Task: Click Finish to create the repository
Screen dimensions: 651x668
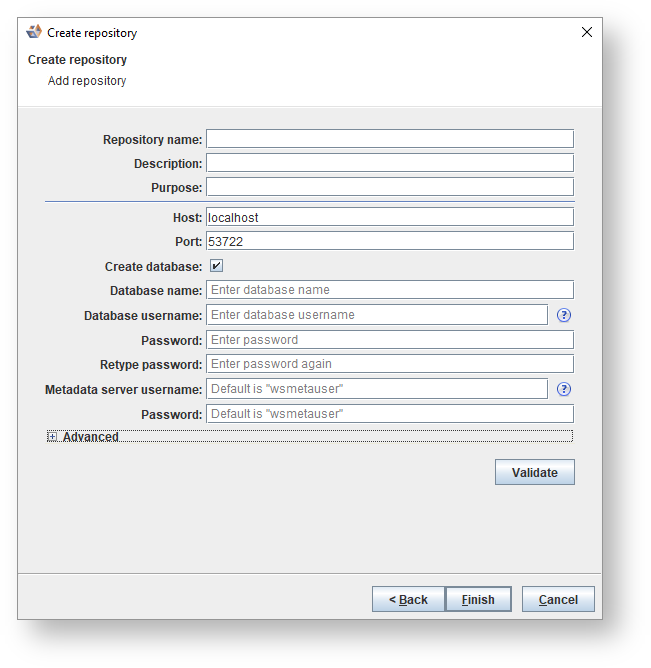Action: click(478, 599)
